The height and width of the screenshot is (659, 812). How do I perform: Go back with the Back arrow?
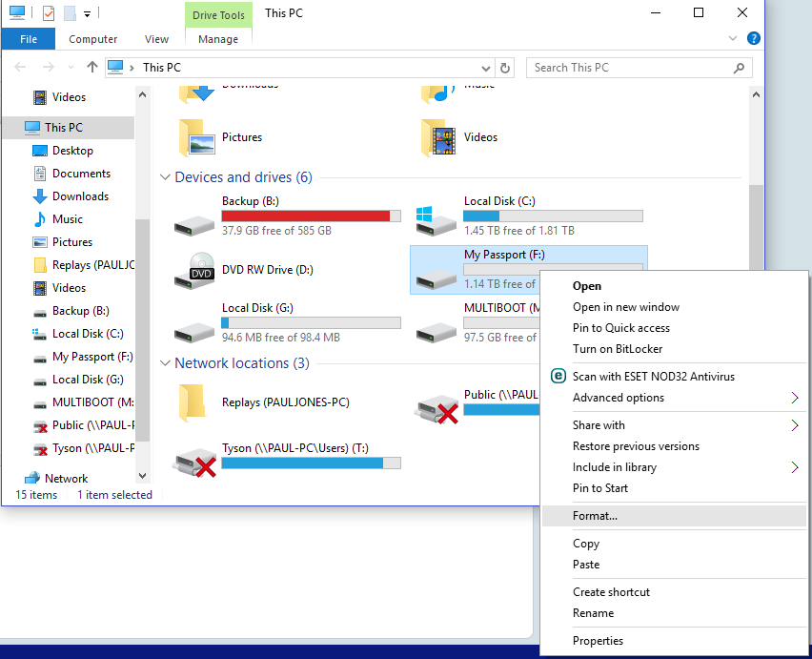click(x=20, y=67)
